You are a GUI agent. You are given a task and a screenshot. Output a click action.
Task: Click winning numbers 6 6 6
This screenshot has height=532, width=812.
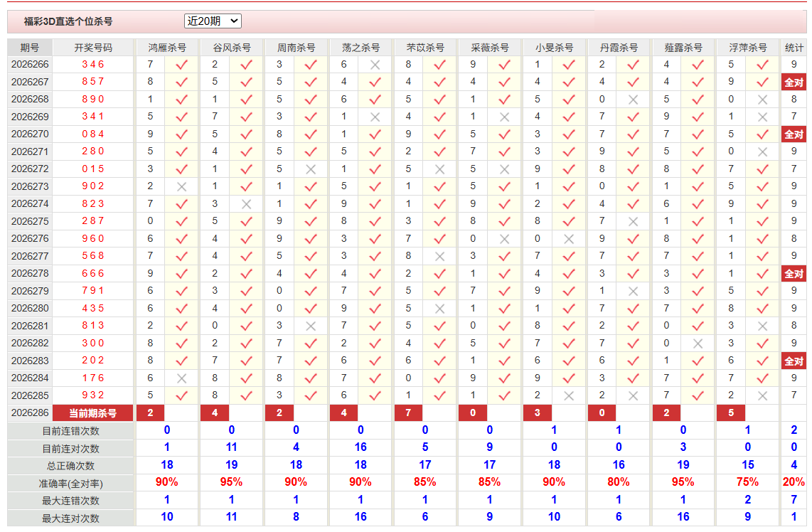(93, 274)
